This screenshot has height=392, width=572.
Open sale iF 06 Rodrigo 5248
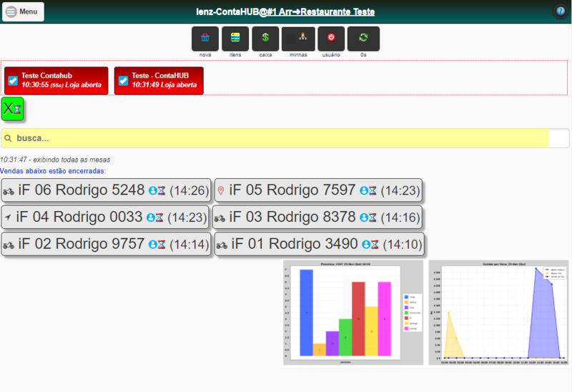coord(106,190)
